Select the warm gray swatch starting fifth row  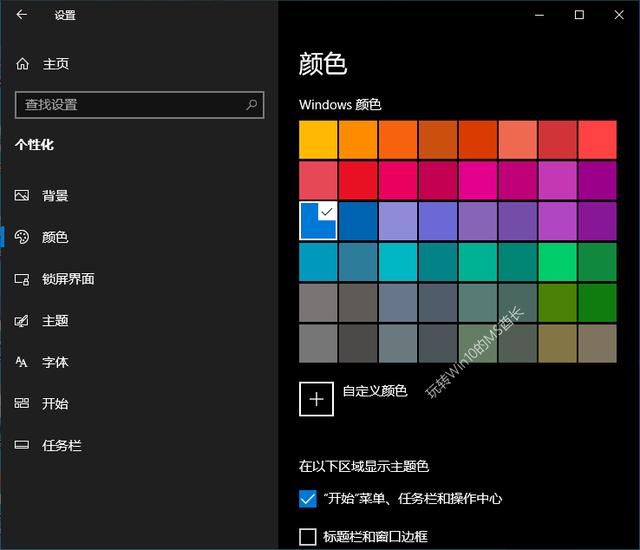coord(318,303)
